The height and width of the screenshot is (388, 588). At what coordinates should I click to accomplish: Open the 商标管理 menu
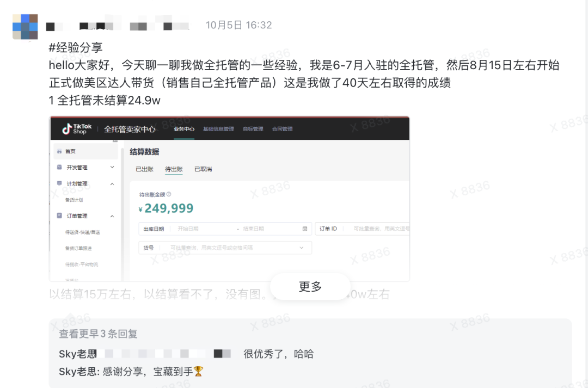point(253,129)
